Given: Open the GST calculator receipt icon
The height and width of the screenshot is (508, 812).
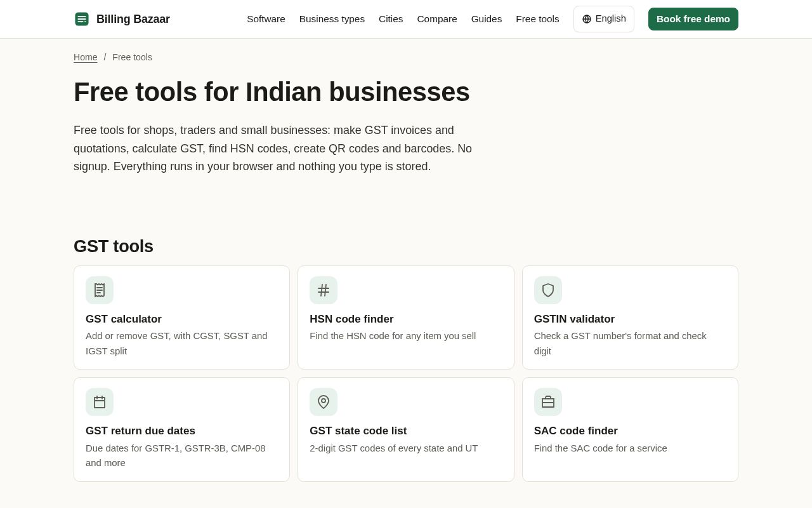Looking at the screenshot, I should pyautogui.click(x=100, y=290).
